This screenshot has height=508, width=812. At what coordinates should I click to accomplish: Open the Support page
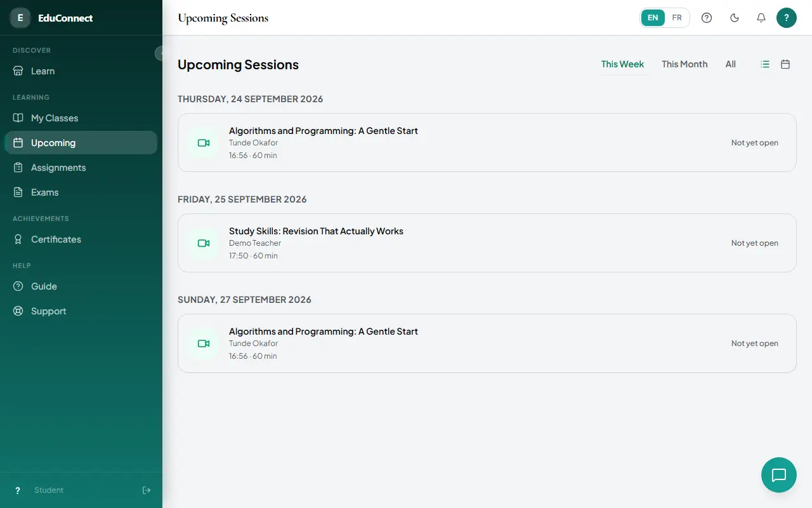pos(81,311)
